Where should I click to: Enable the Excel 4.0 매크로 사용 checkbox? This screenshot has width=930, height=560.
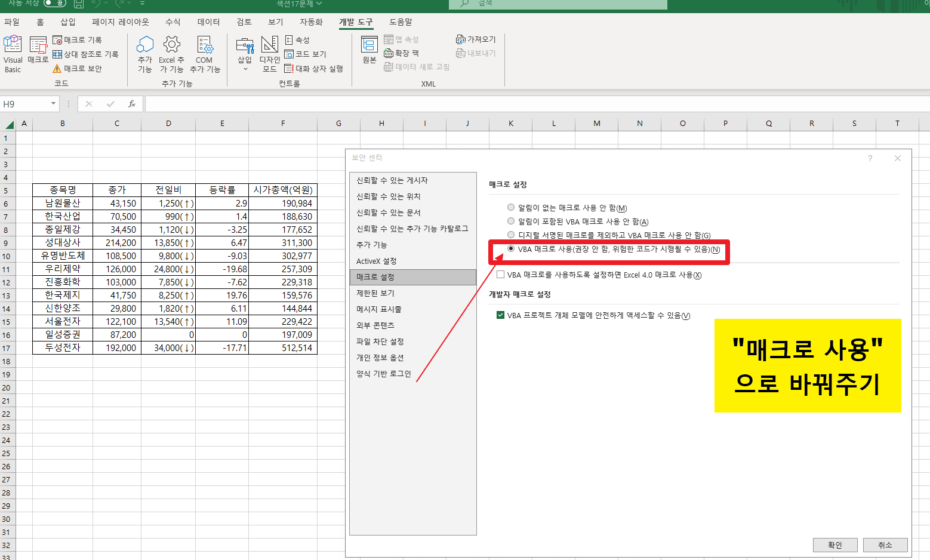pos(500,275)
